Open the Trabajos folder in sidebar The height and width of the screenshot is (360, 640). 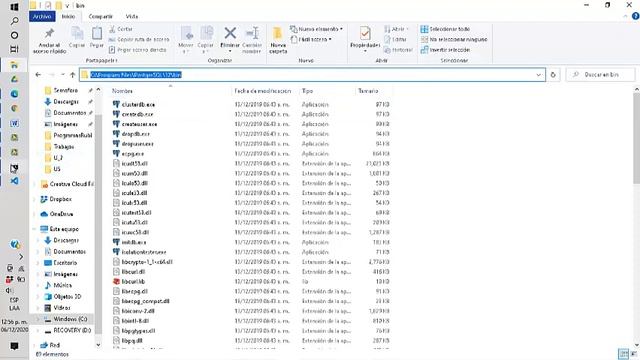(x=64, y=147)
